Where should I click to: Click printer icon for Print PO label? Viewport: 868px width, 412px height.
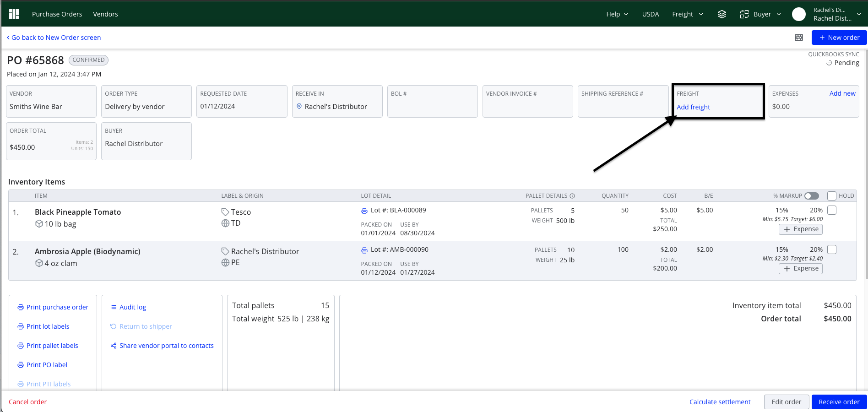coord(21,365)
